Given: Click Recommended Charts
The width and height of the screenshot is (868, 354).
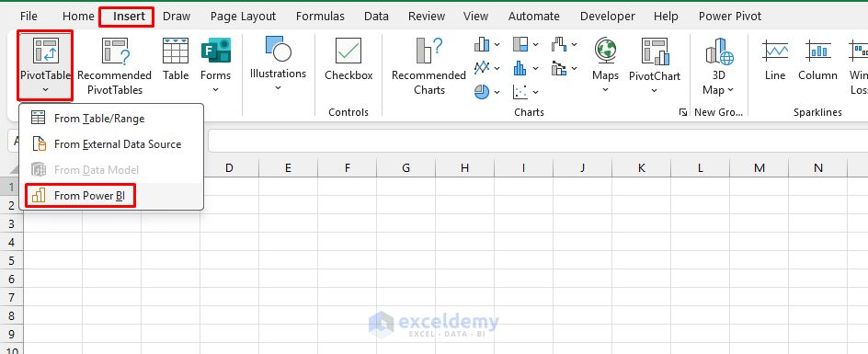Looking at the screenshot, I should click(x=429, y=66).
